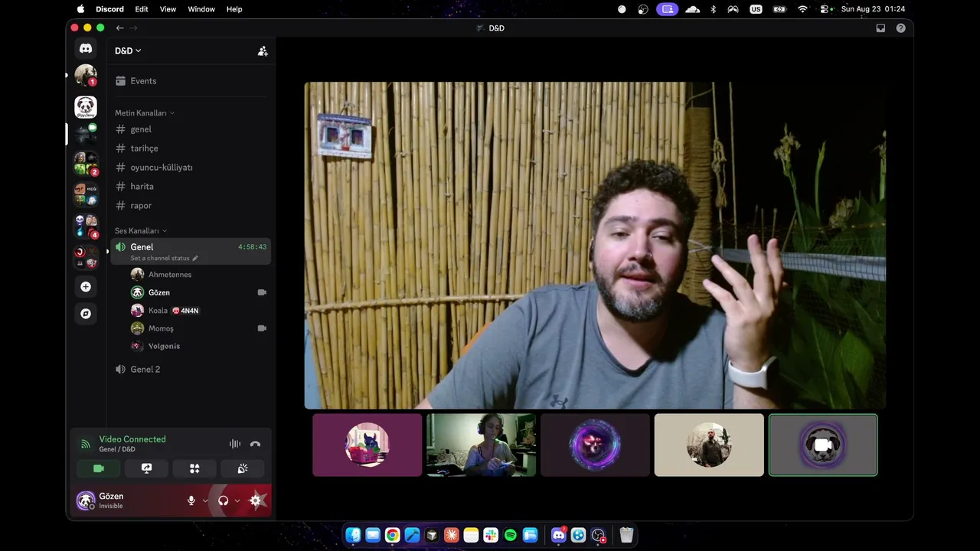The image size is (980, 551).
Task: Select the beige standing-man avatar tile
Action: tap(709, 445)
